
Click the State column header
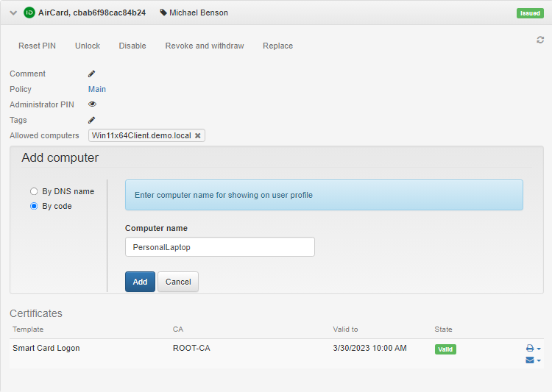click(x=443, y=329)
